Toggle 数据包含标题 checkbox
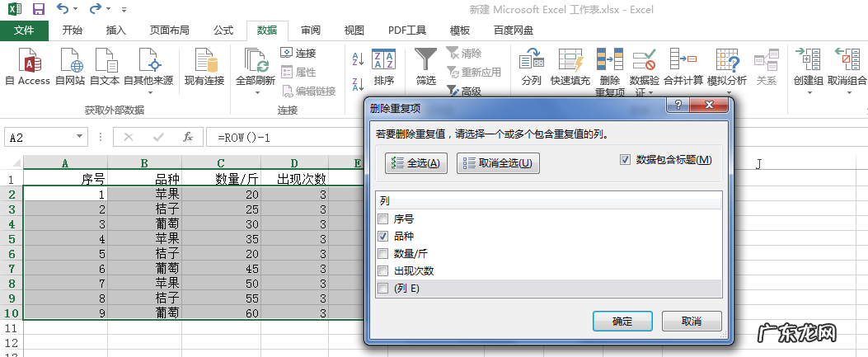868x357 pixels. (626, 160)
